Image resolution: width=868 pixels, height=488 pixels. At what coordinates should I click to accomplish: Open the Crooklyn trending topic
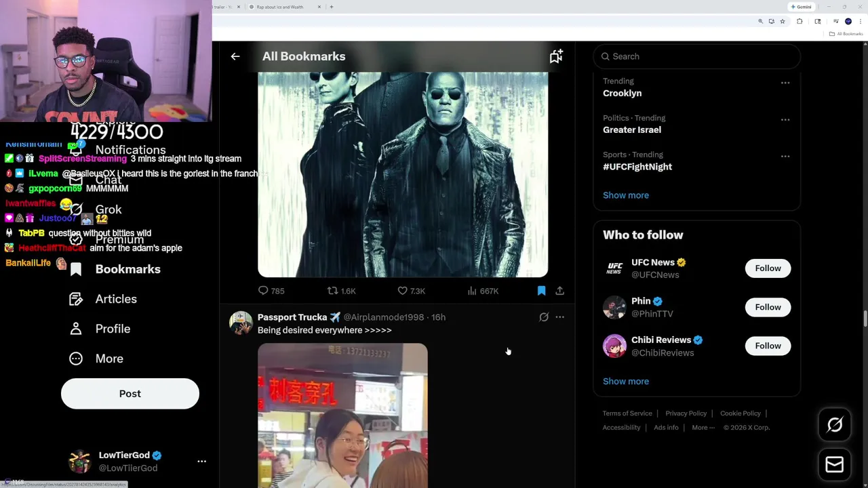(x=622, y=93)
